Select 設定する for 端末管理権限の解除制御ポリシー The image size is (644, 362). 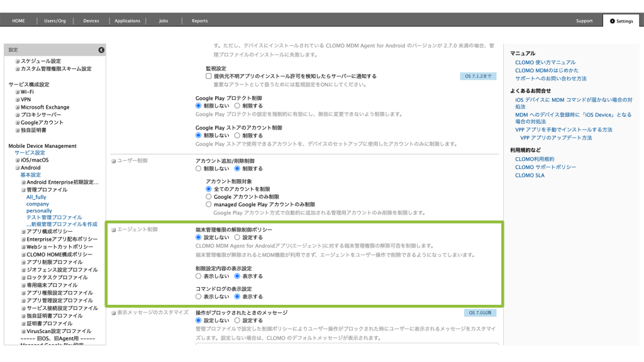point(237,238)
